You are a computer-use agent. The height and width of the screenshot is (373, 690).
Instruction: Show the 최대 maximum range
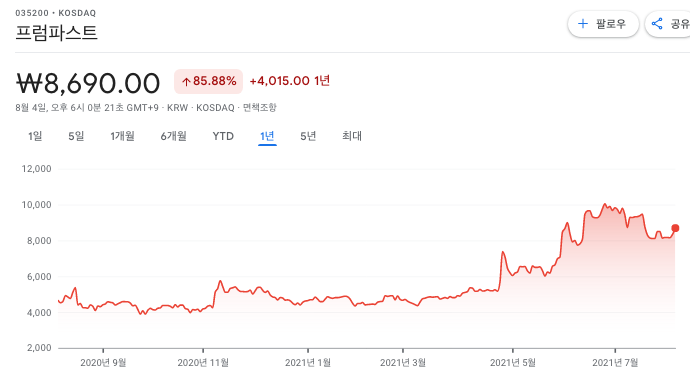[352, 136]
